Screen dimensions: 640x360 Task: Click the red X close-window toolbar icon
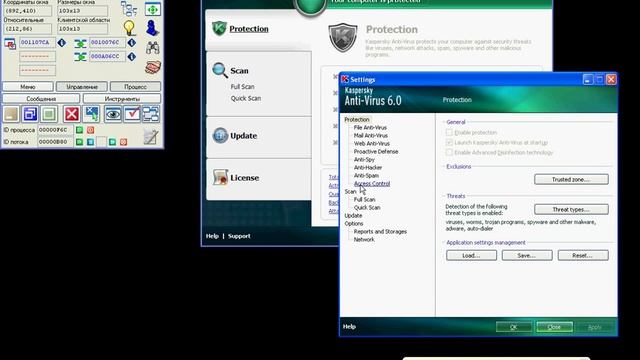point(71,114)
